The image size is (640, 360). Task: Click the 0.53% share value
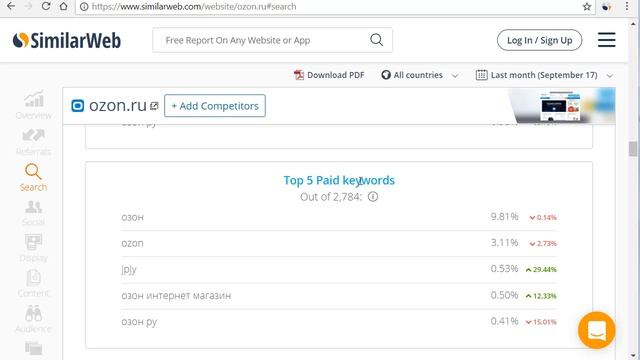tap(504, 269)
